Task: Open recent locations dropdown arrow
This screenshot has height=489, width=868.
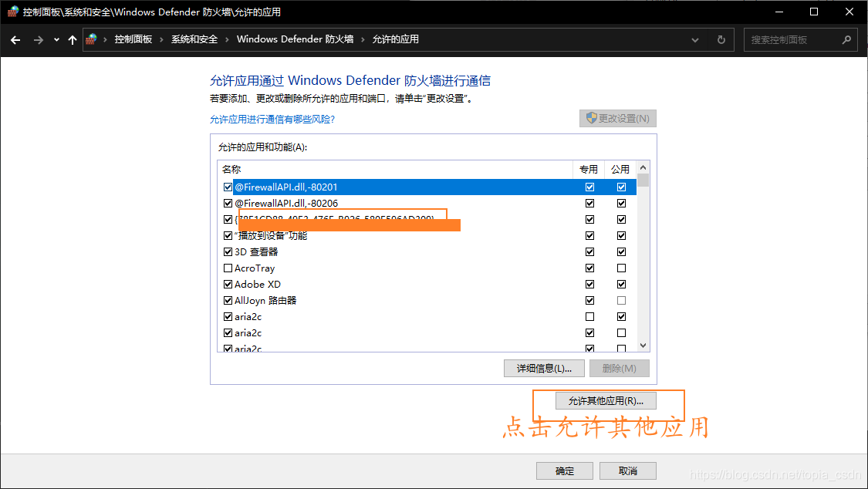Action: pos(56,40)
